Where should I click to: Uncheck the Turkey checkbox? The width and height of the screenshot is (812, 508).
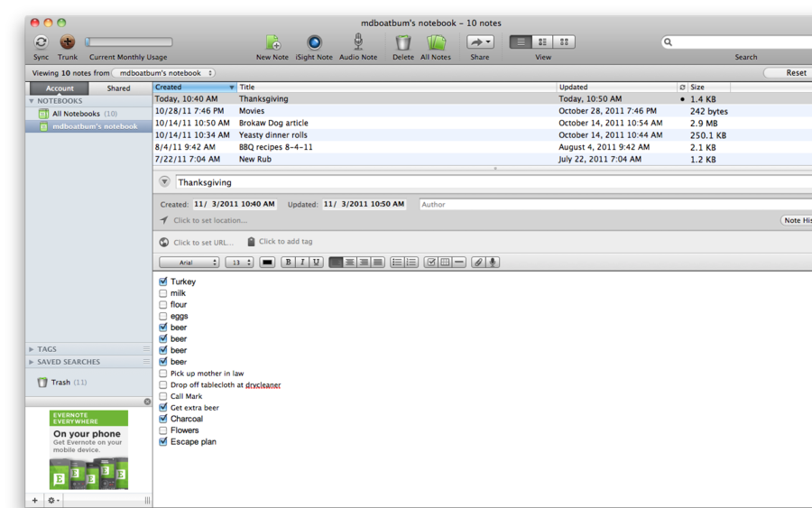pyautogui.click(x=163, y=282)
